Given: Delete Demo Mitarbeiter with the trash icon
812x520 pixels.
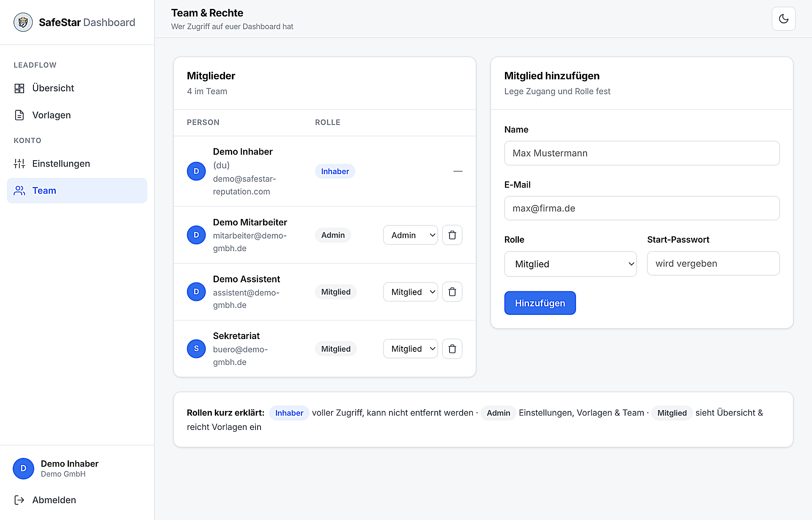Looking at the screenshot, I should tap(452, 235).
